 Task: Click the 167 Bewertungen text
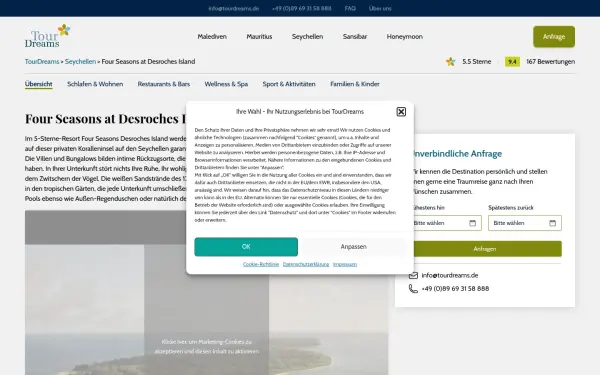coord(550,62)
